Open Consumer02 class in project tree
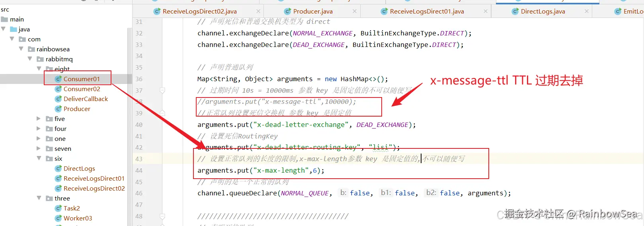The height and width of the screenshot is (226, 644). (82, 89)
